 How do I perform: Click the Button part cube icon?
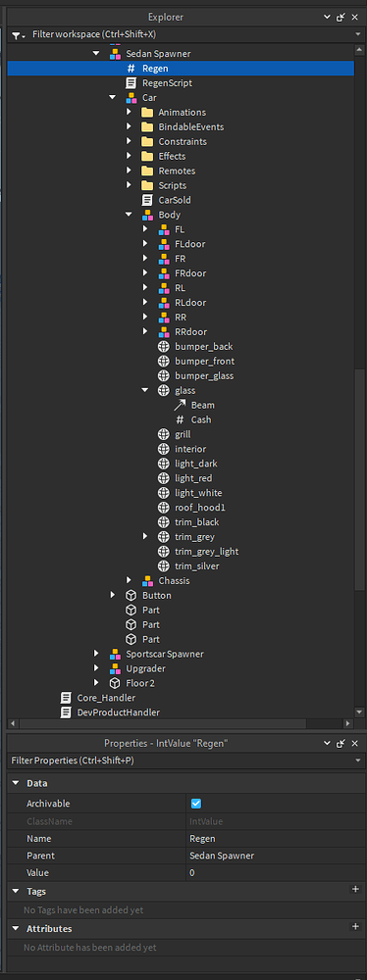coord(131,596)
